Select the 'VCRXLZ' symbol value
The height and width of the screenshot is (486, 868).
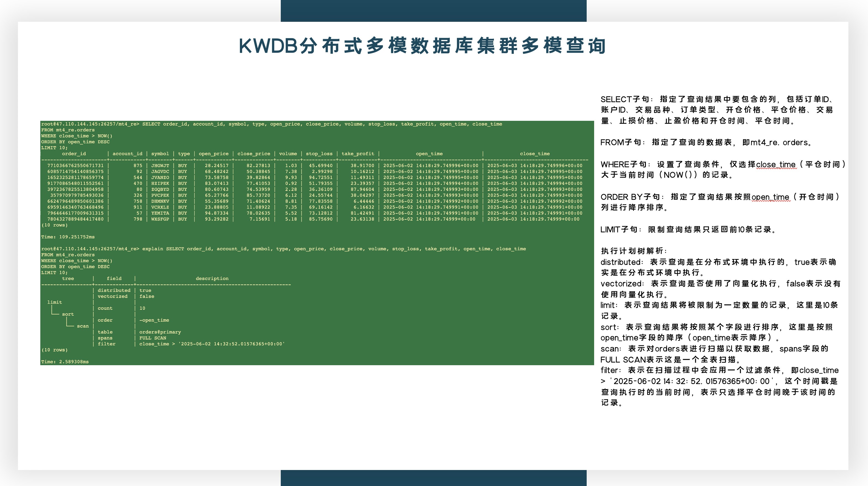(x=160, y=207)
